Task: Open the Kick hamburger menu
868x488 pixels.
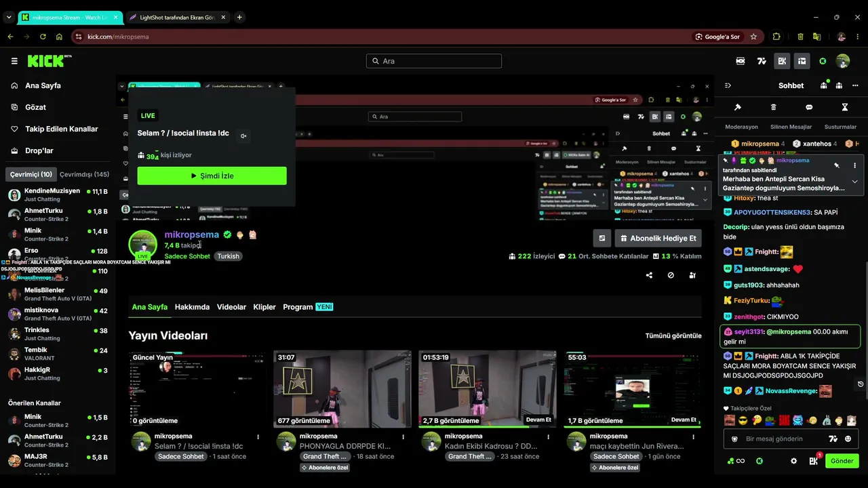Action: click(14, 61)
